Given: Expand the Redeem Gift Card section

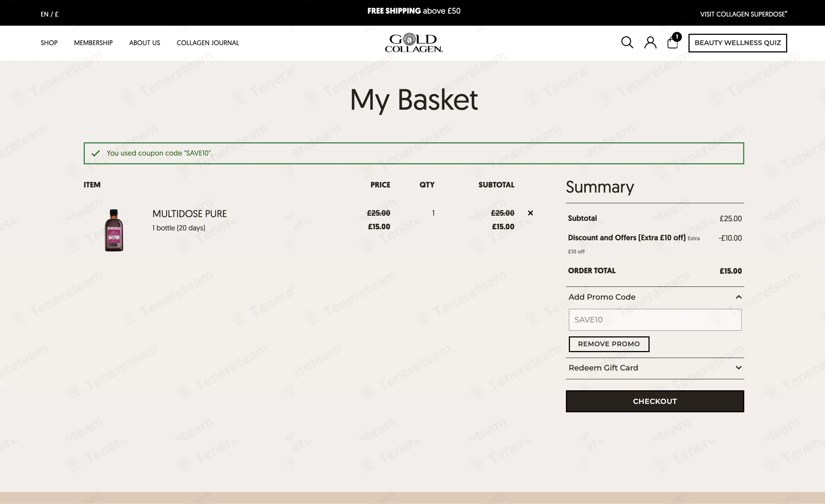Looking at the screenshot, I should (x=738, y=368).
